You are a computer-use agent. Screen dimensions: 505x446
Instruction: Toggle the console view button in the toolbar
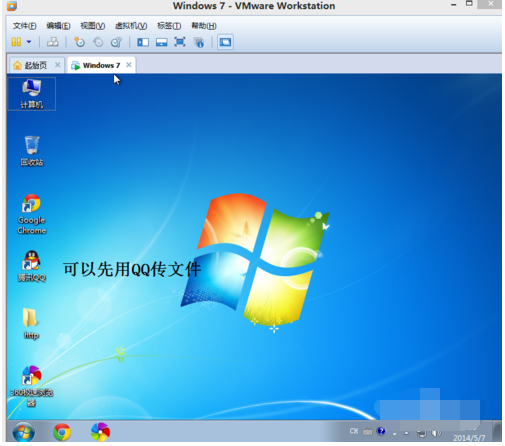tap(225, 42)
